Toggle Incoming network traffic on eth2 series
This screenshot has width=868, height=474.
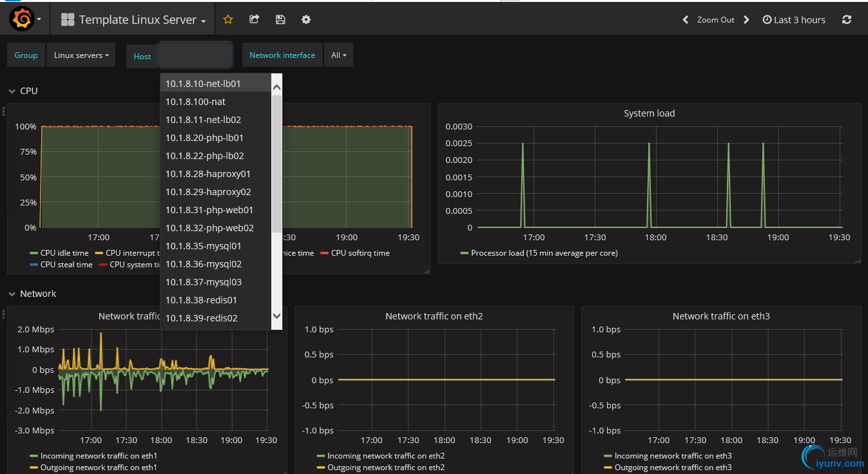pyautogui.click(x=385, y=456)
